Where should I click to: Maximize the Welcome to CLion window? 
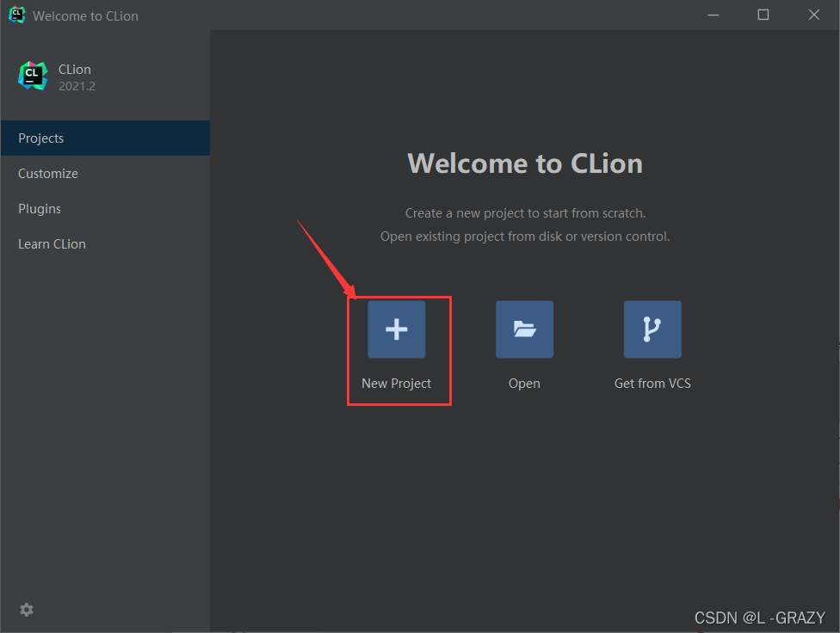(763, 15)
